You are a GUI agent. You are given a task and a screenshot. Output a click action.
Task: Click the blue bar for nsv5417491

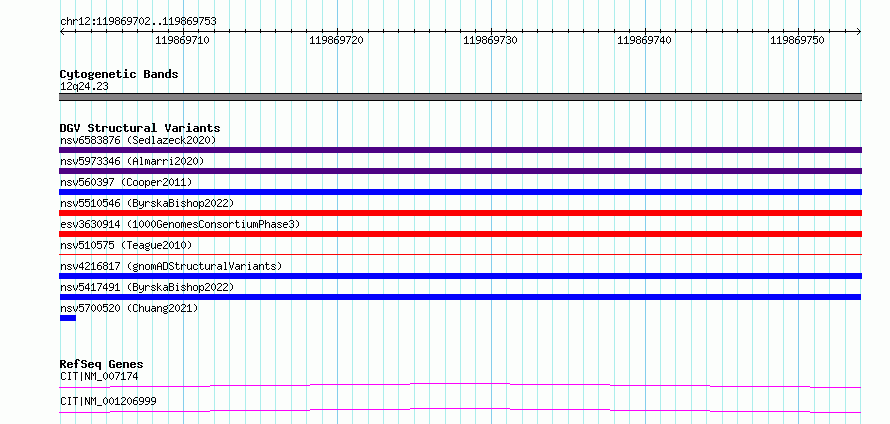[460, 297]
